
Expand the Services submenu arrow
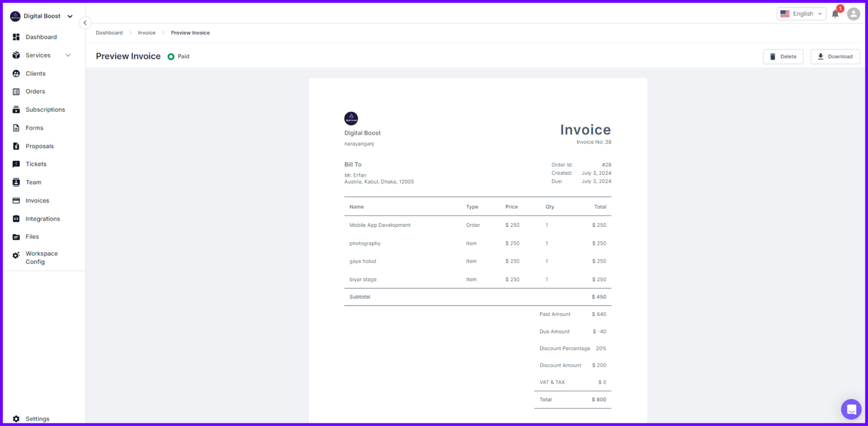tap(68, 55)
